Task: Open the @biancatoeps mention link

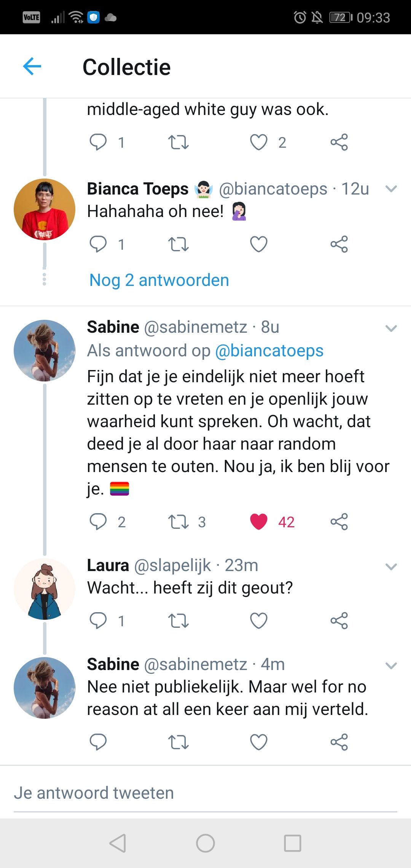Action: click(269, 351)
